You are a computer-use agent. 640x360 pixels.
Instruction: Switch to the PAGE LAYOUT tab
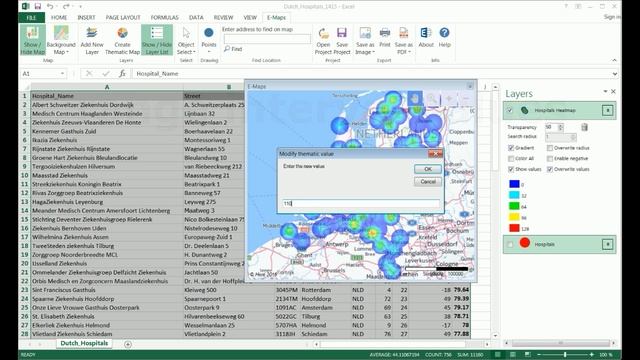(x=123, y=18)
